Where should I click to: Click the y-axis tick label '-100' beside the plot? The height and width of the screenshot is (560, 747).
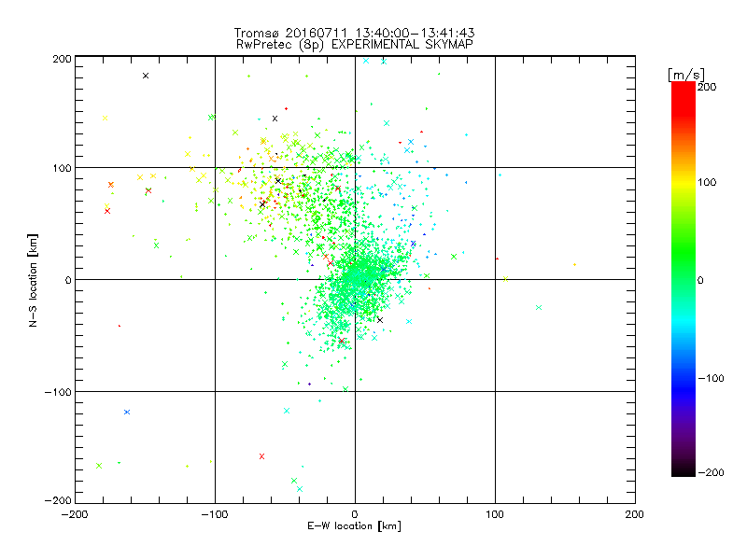point(58,392)
